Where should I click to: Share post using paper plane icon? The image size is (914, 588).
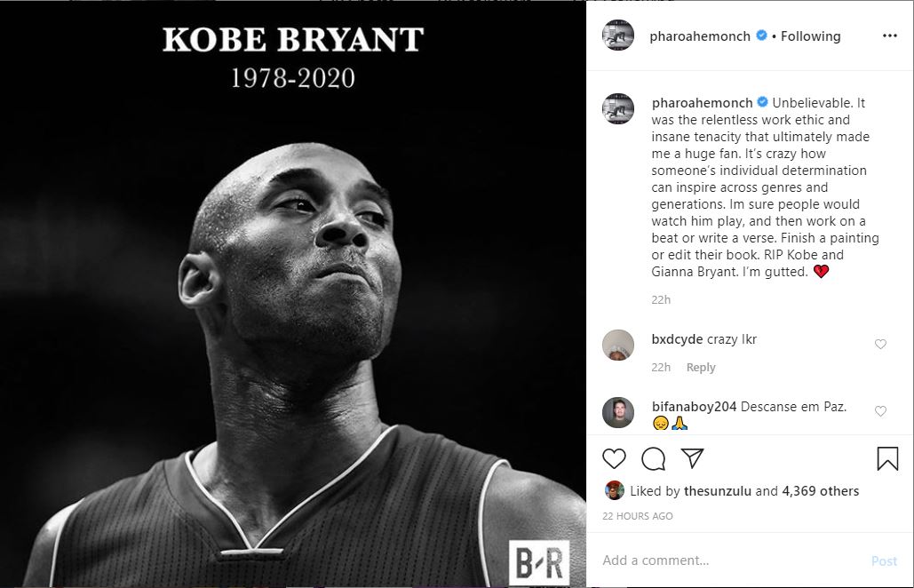(693, 458)
